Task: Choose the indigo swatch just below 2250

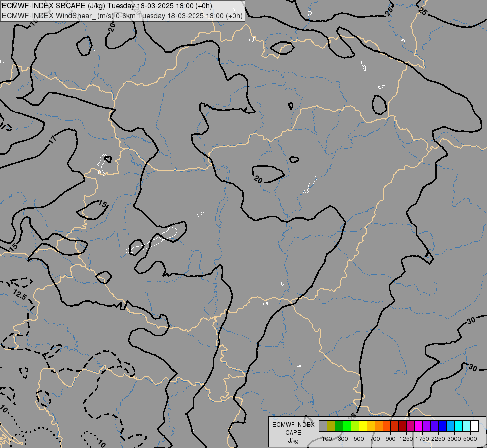Action: (434, 426)
